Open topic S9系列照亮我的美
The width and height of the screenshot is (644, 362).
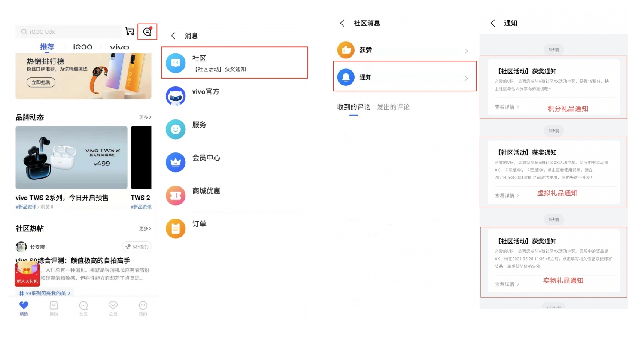[45, 293]
